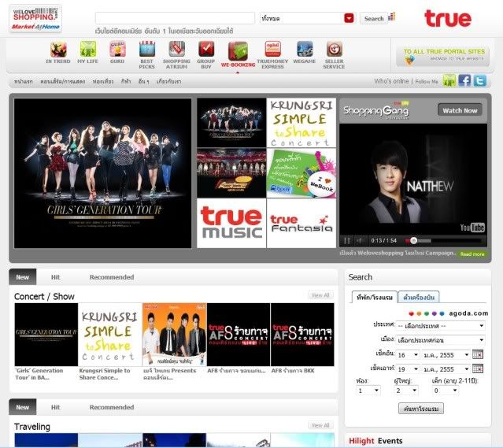The height and width of the screenshot is (448, 503).
Task: Click the Search button at top
Action: (x=374, y=18)
